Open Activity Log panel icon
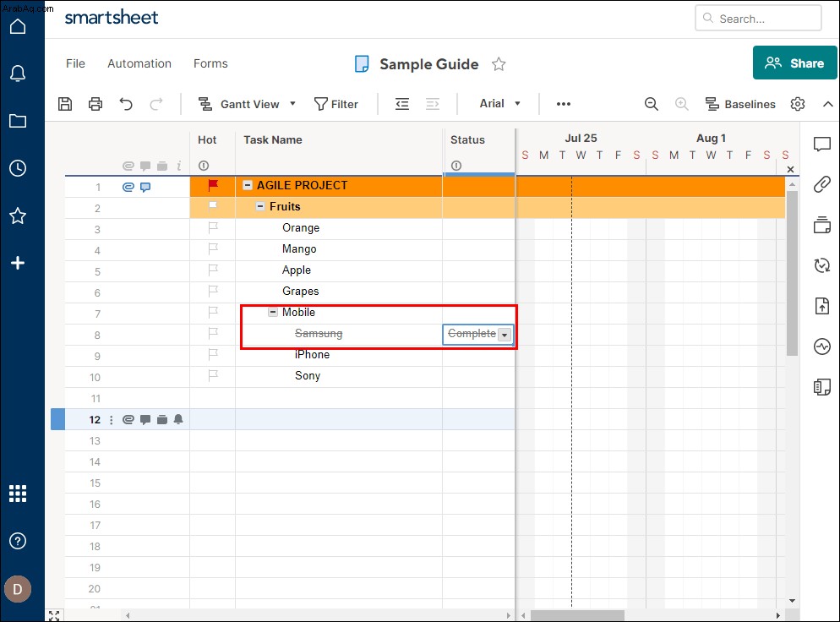 pyautogui.click(x=821, y=346)
